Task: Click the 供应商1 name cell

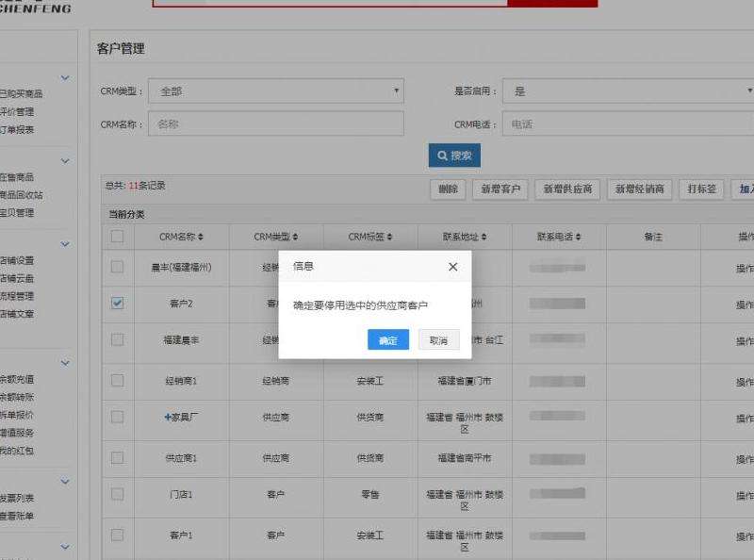Action: (x=181, y=458)
